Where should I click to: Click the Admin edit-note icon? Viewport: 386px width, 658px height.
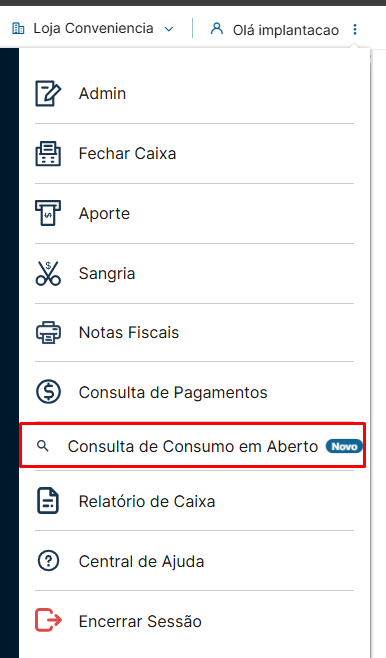click(48, 94)
